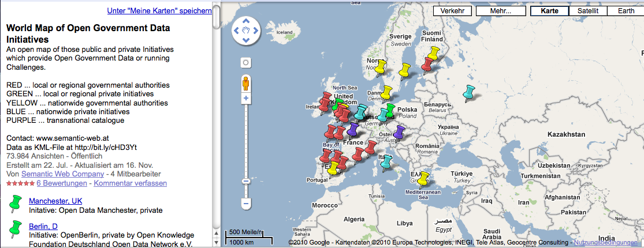The height and width of the screenshot is (248, 644).
Task: Click the Street View pegman icon
Action: [x=246, y=84]
